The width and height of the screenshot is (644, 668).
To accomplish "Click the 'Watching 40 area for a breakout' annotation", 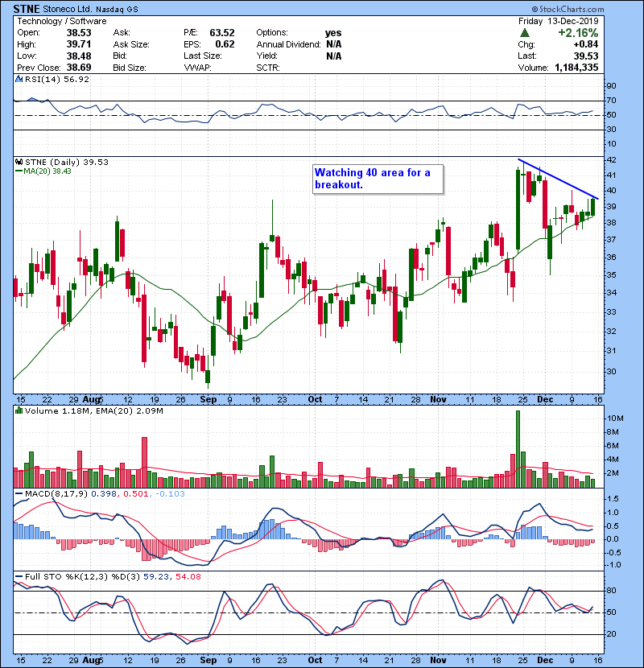I will 378,179.
